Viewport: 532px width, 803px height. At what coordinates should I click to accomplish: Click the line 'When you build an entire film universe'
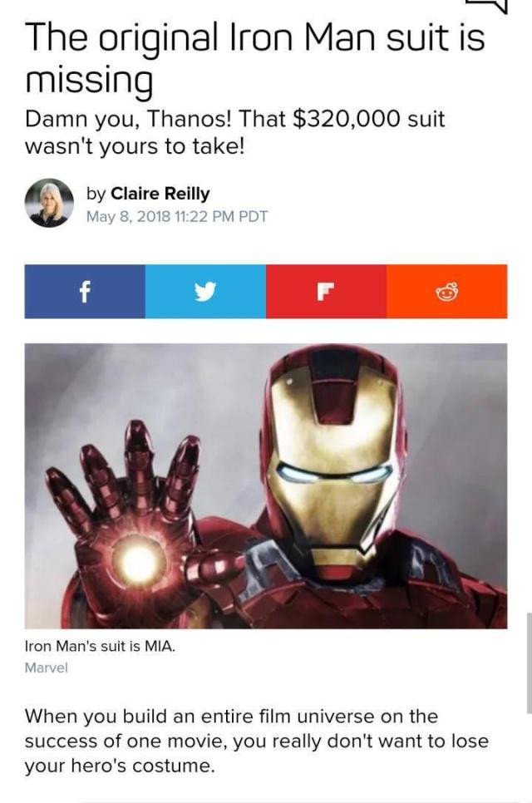200,716
